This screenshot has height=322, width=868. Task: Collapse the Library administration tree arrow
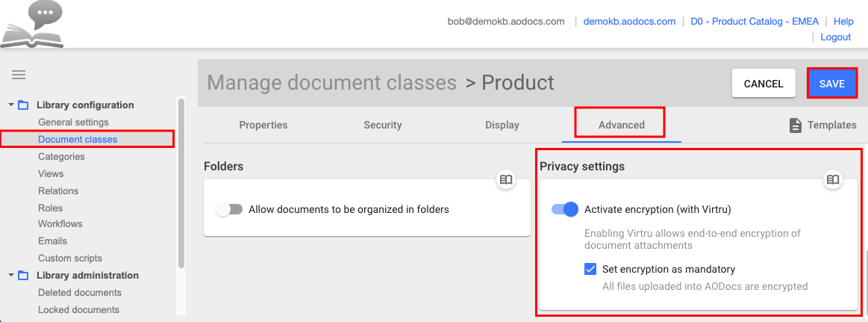(x=10, y=276)
